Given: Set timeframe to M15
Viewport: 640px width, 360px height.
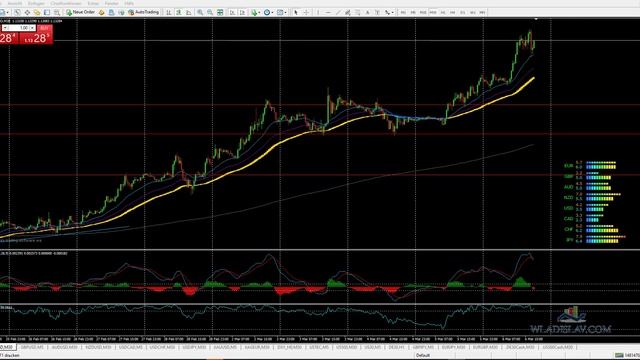Looking at the screenshot, I should (423, 12).
